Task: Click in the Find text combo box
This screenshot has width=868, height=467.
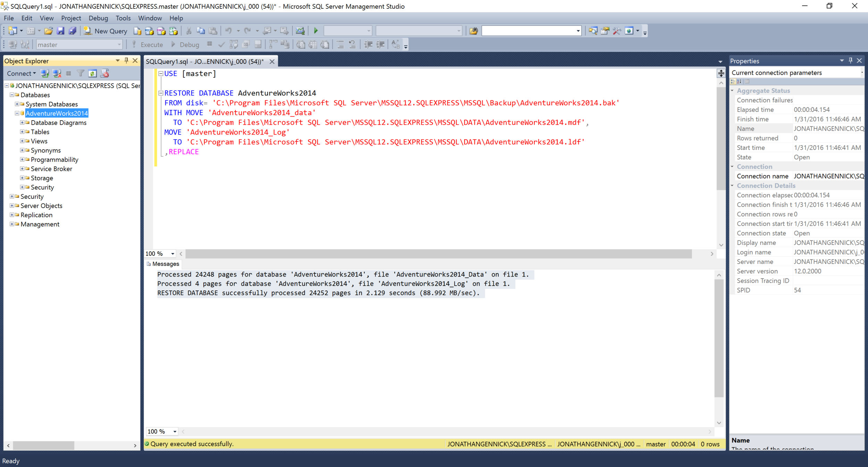Action: (528, 31)
